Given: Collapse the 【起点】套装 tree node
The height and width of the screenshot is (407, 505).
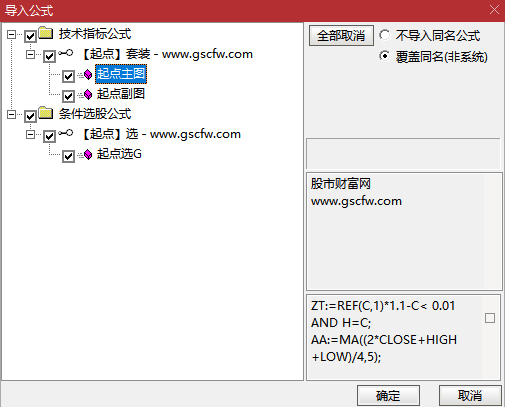Looking at the screenshot, I should pos(30,54).
